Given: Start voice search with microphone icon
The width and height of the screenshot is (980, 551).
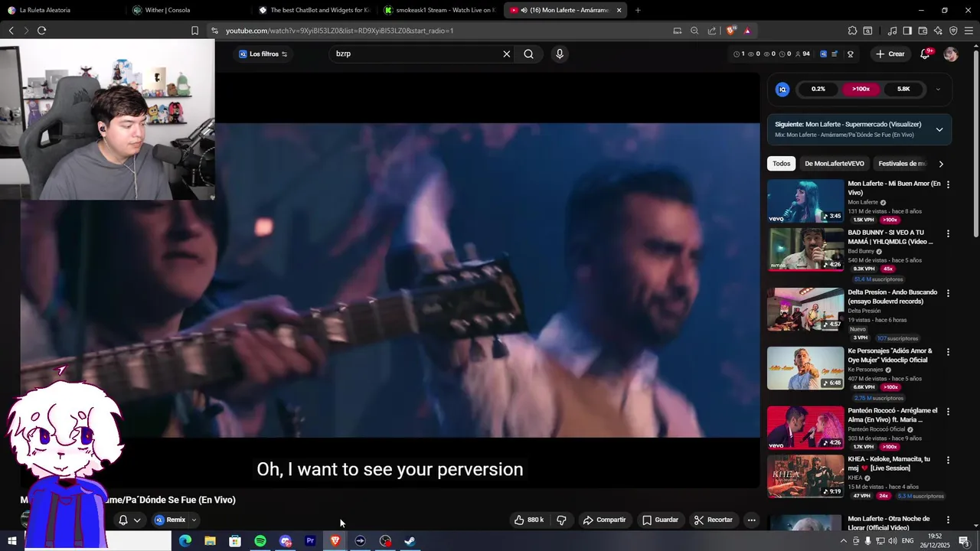Looking at the screenshot, I should tap(560, 54).
